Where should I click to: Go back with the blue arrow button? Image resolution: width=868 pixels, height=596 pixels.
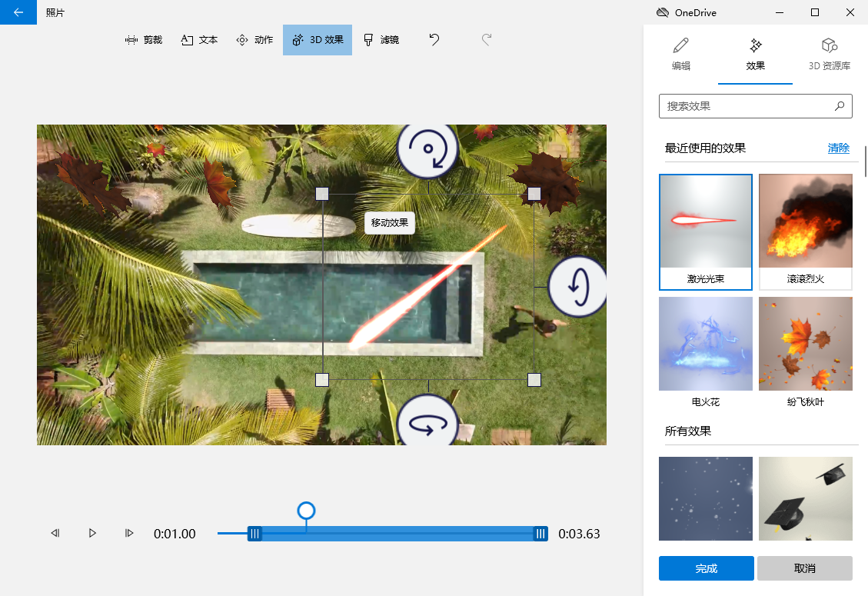pyautogui.click(x=18, y=12)
